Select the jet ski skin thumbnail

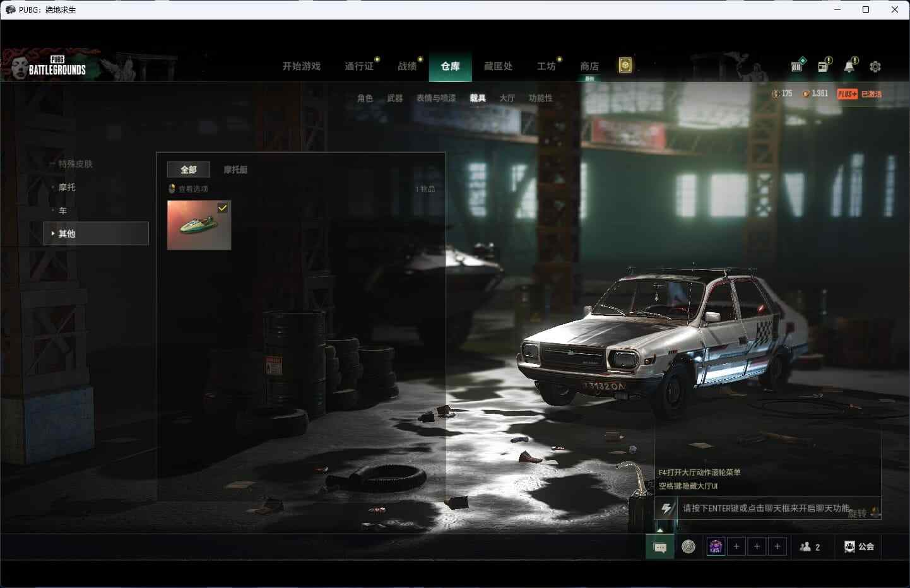pyautogui.click(x=199, y=225)
